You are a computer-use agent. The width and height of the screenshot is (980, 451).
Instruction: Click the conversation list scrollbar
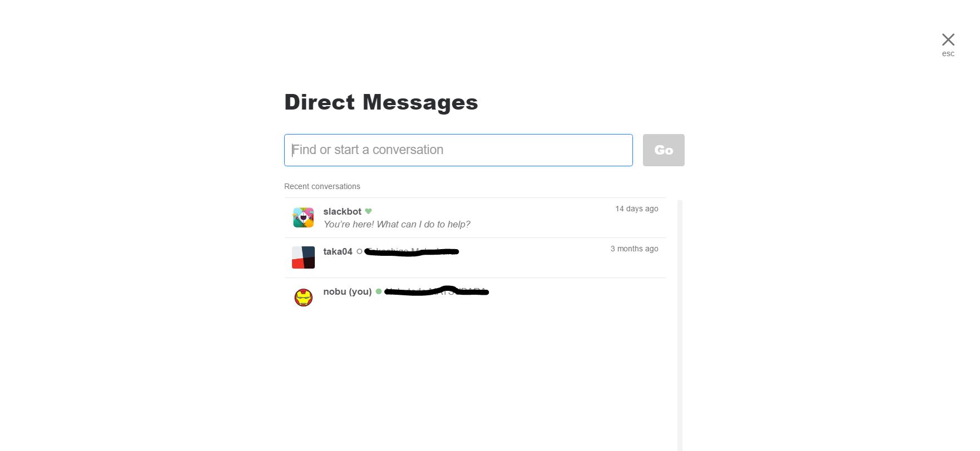tap(680, 325)
